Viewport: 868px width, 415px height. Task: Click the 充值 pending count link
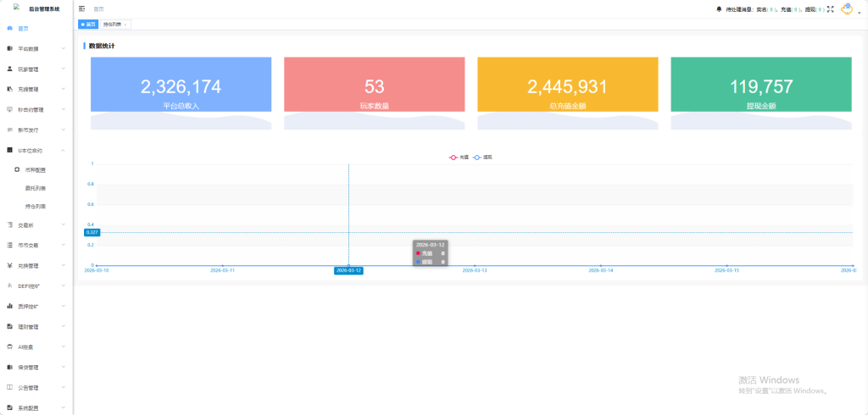click(797, 9)
